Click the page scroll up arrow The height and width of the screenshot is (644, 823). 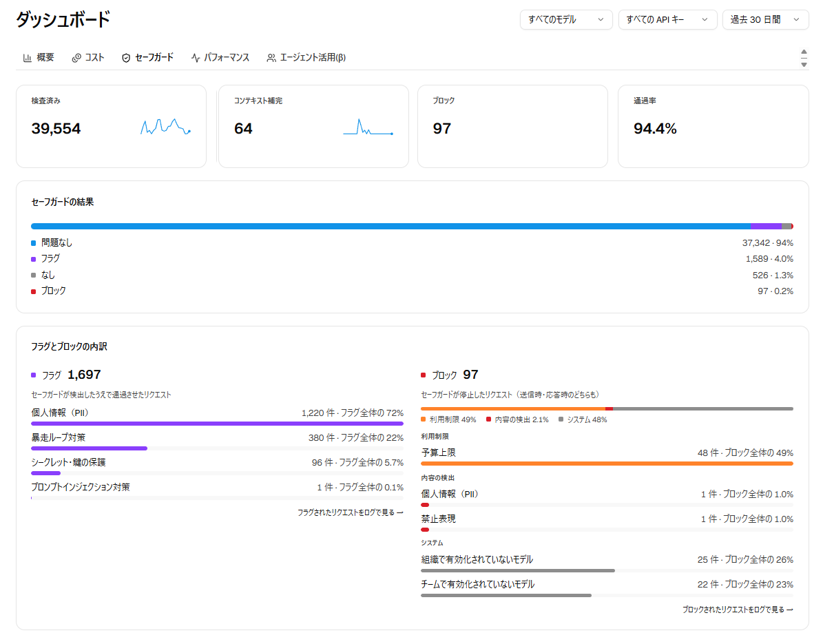click(x=804, y=52)
